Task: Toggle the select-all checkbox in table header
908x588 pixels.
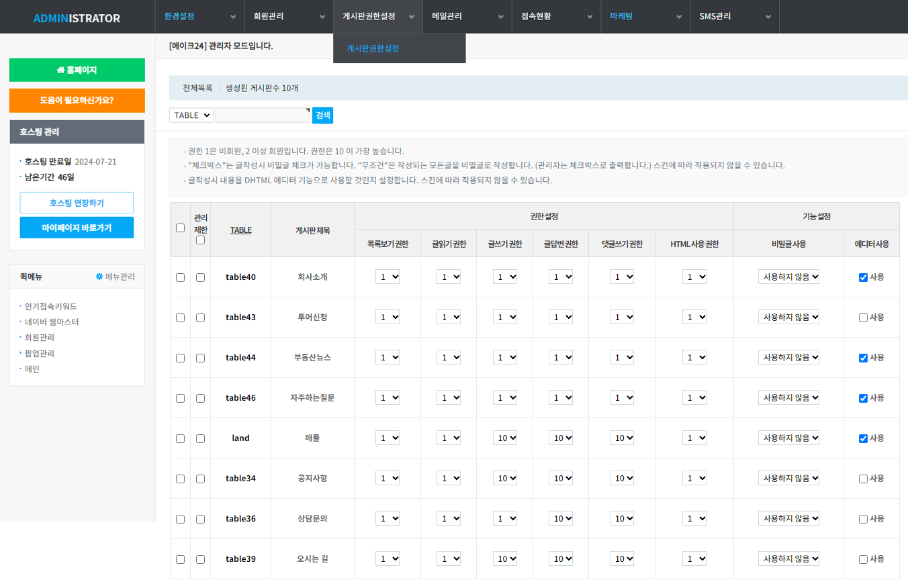Action: [x=180, y=228]
